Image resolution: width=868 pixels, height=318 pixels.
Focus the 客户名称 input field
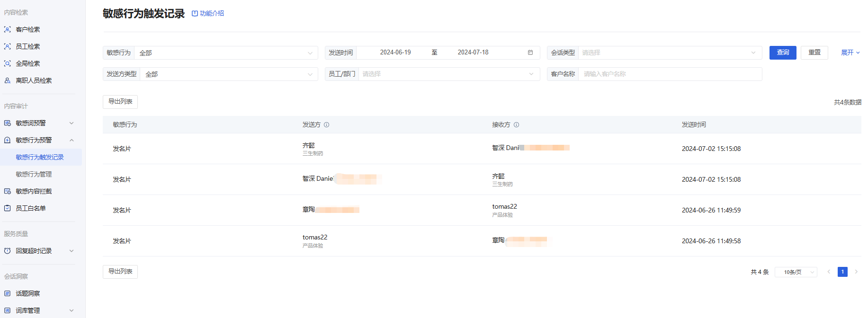[x=670, y=74]
